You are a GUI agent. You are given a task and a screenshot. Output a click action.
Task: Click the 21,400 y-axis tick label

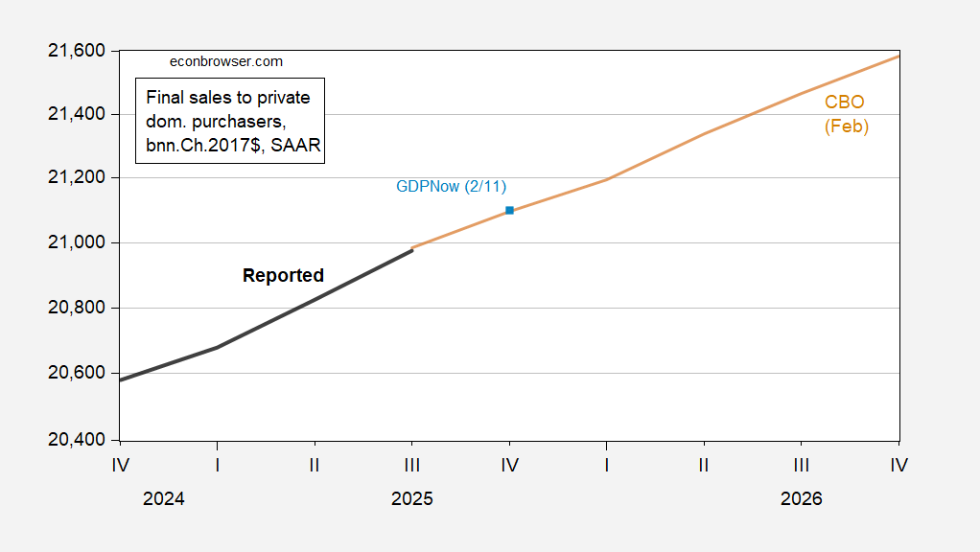[77, 114]
